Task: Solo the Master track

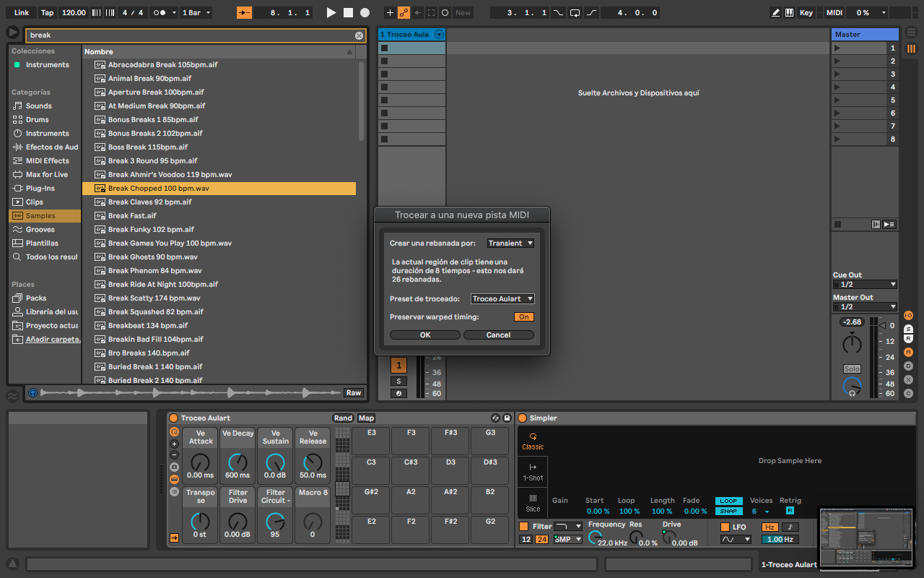Action: click(852, 368)
